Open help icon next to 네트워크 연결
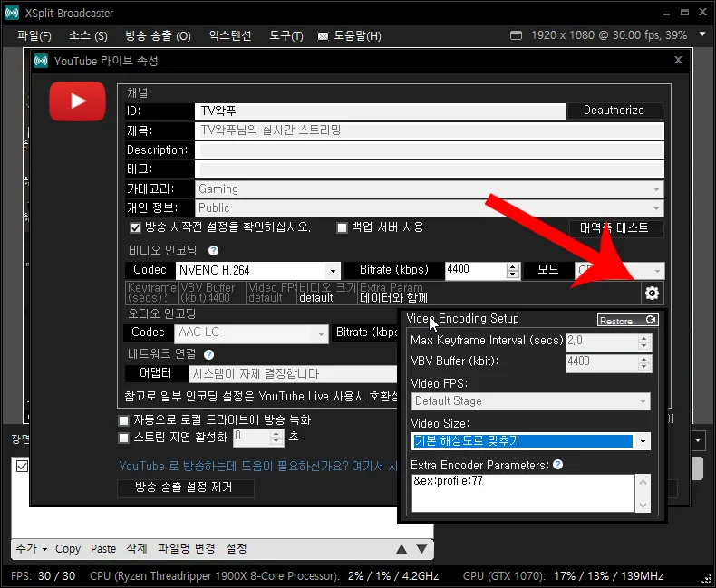 pos(209,354)
